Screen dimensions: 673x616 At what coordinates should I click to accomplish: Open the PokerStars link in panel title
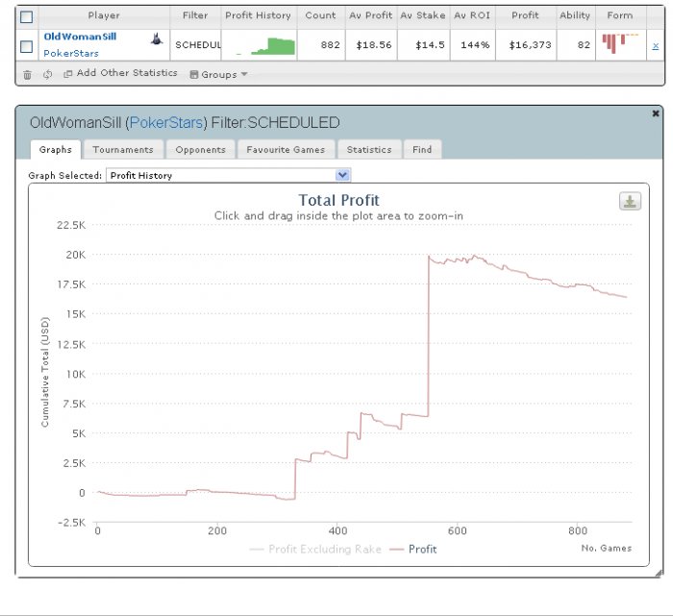tap(165, 123)
